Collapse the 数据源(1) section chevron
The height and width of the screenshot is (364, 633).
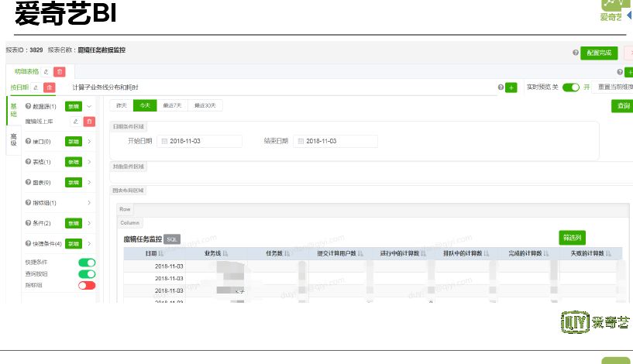[89, 107]
